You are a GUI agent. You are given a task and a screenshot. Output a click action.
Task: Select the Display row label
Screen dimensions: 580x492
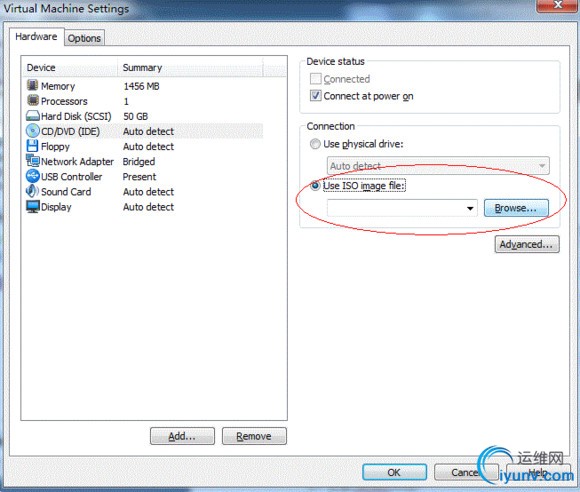[56, 207]
